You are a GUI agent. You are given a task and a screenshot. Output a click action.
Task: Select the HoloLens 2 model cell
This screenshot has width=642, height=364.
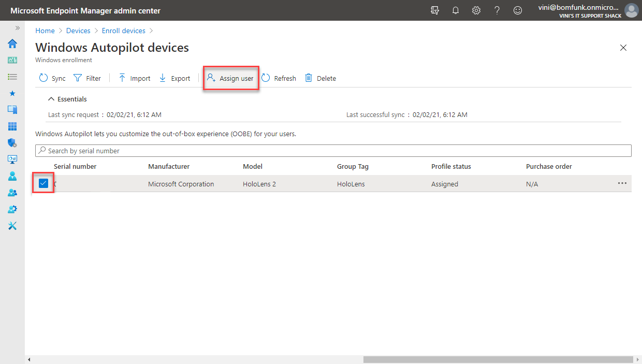tap(259, 184)
